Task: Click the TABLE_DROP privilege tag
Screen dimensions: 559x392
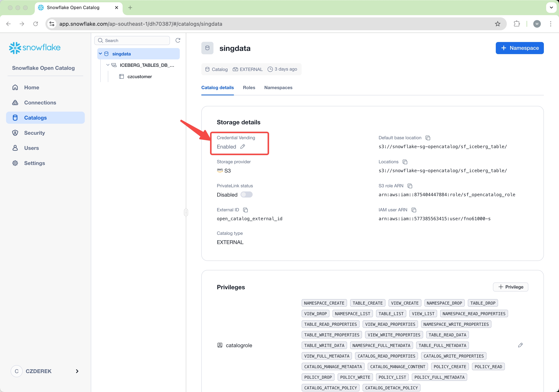Action: tap(483, 303)
